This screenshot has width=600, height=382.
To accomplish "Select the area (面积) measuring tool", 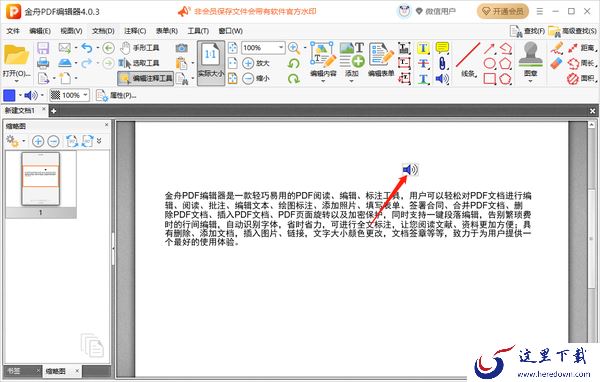I will point(582,78).
